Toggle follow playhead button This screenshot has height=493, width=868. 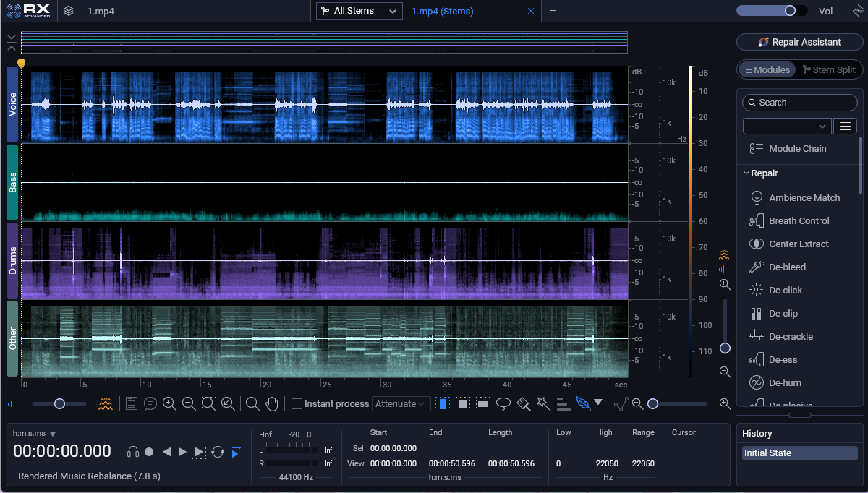(x=237, y=452)
